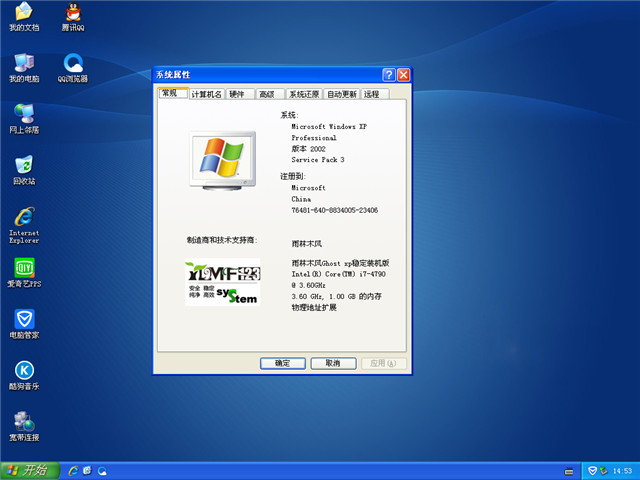
Task: Launch 腾讯QQ from the desktop
Action: (73, 17)
